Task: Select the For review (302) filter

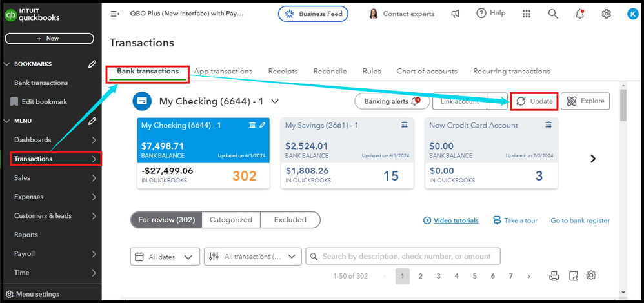Action: point(166,220)
